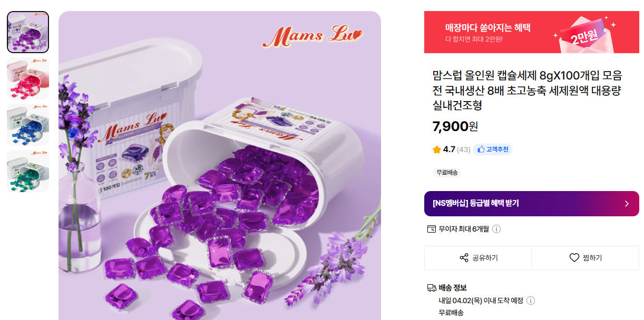The width and height of the screenshot is (644, 320).
Task: Click the 무료배송 tag under the rating
Action: [447, 173]
